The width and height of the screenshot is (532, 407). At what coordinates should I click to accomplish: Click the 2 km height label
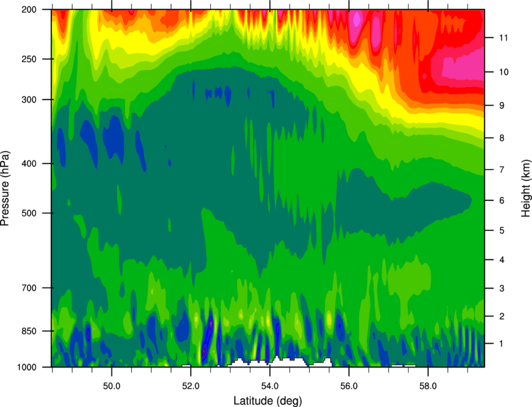tap(502, 316)
